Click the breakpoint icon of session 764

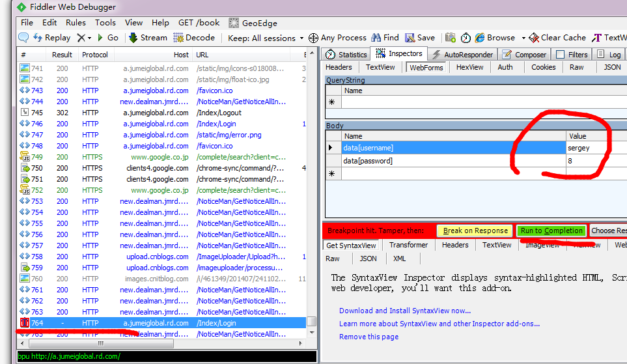point(25,322)
